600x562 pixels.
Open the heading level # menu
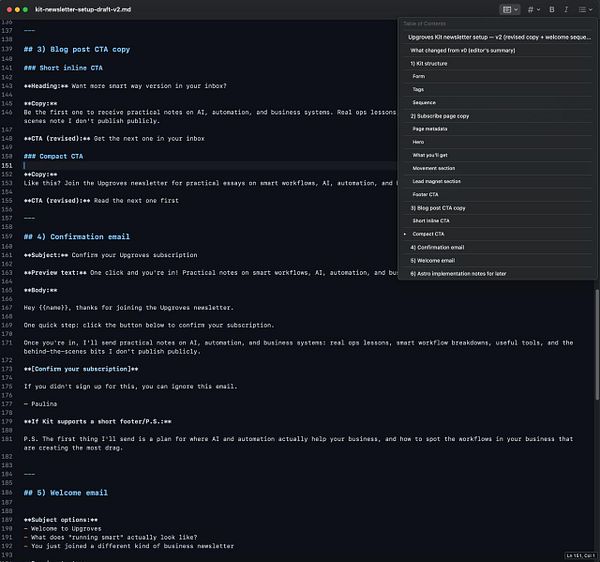click(533, 10)
